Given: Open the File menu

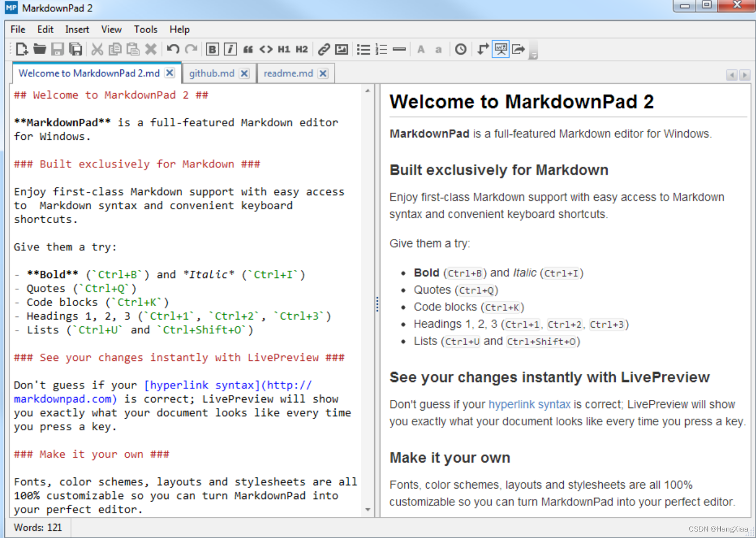Looking at the screenshot, I should 18,29.
